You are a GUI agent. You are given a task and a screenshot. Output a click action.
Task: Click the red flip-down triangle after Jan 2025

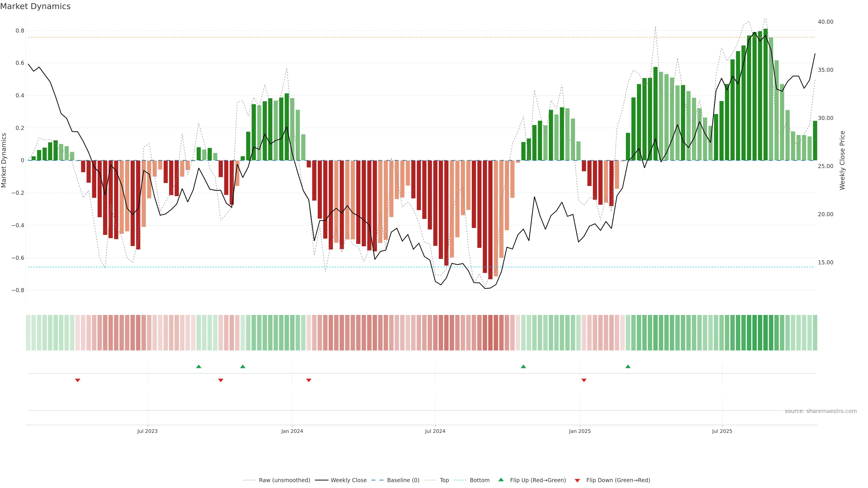pyautogui.click(x=584, y=380)
